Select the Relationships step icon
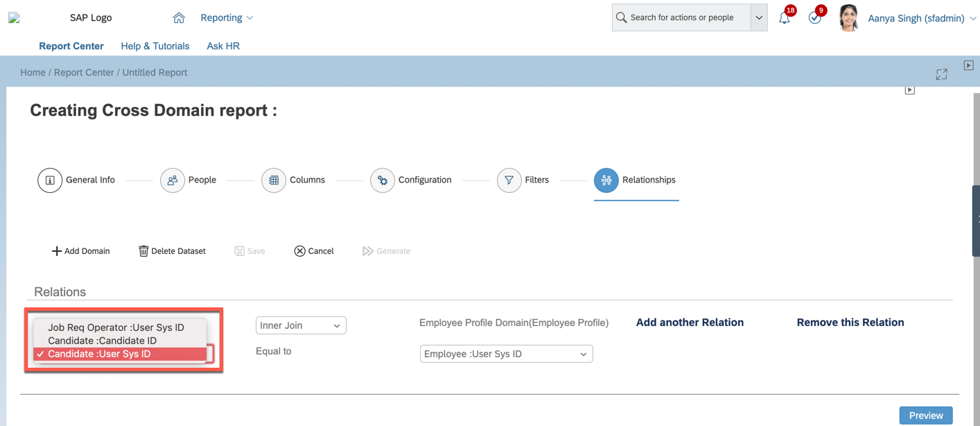 [606, 180]
